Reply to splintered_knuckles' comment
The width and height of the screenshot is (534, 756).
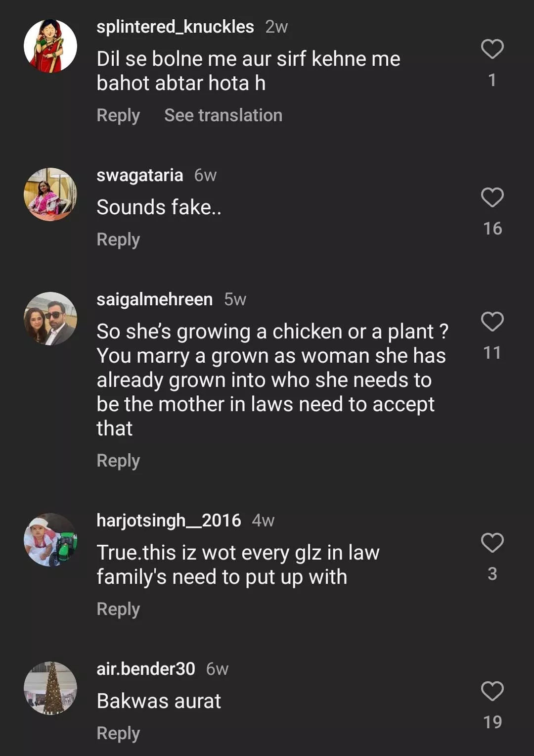[118, 116]
